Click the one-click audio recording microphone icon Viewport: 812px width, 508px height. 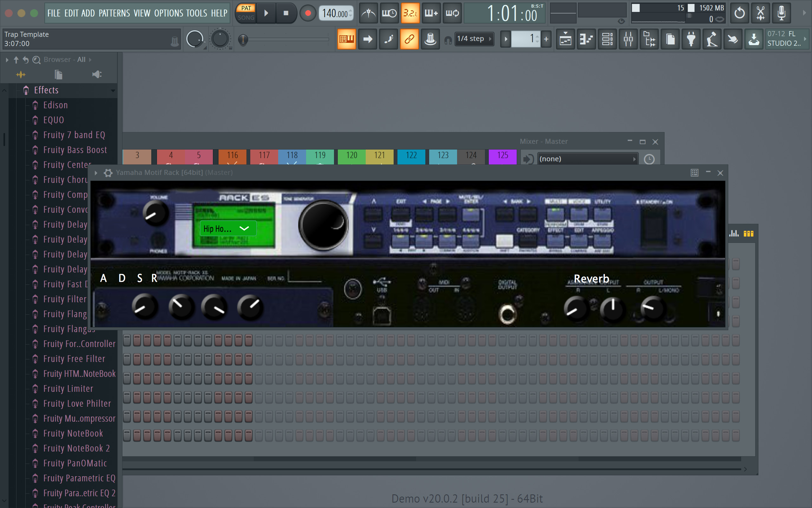point(782,13)
